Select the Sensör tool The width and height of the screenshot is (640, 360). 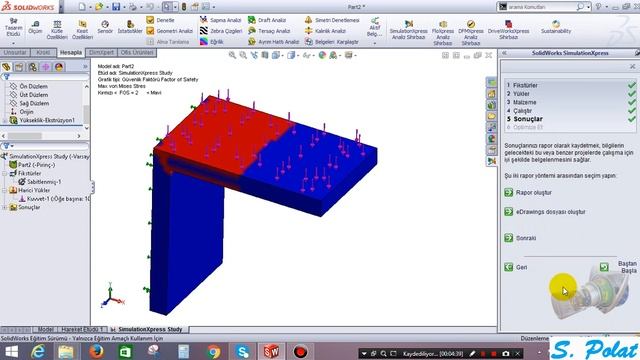(x=105, y=27)
